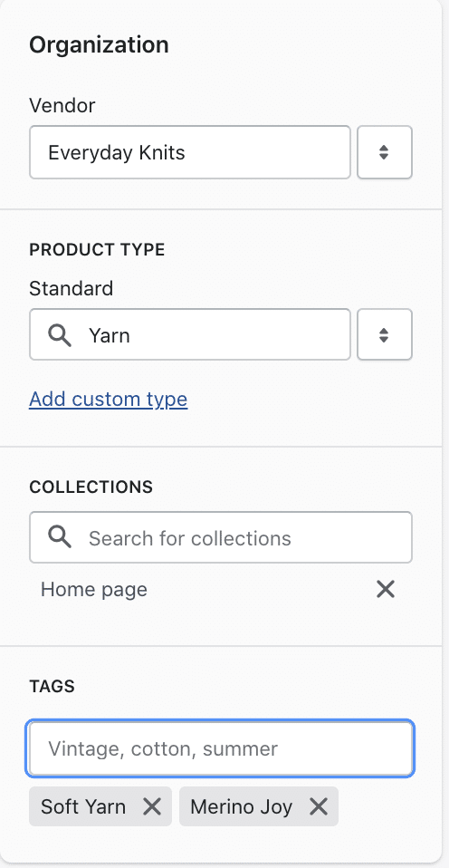Click the magnifier icon in Product Type field

pos(60,335)
